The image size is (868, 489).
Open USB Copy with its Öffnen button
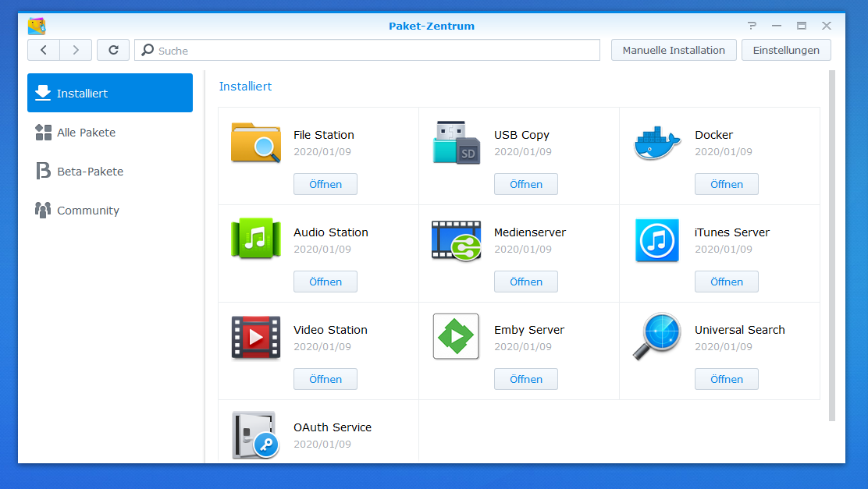tap(526, 184)
